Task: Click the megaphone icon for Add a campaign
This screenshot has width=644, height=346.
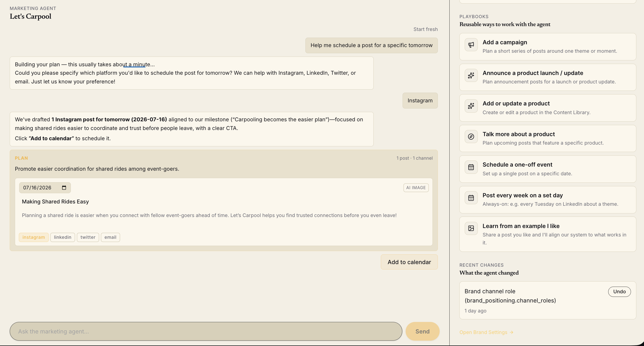Action: pyautogui.click(x=471, y=45)
